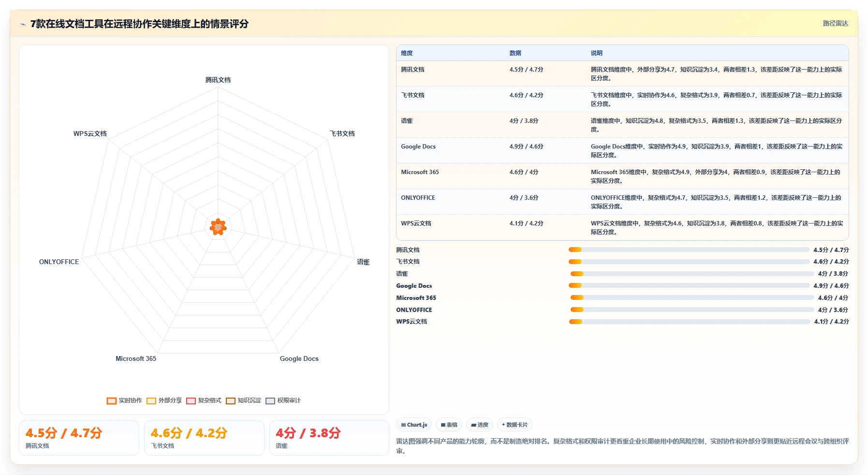Open the 4.5分 / 4.7分 腾讯文档 data card

(x=79, y=438)
